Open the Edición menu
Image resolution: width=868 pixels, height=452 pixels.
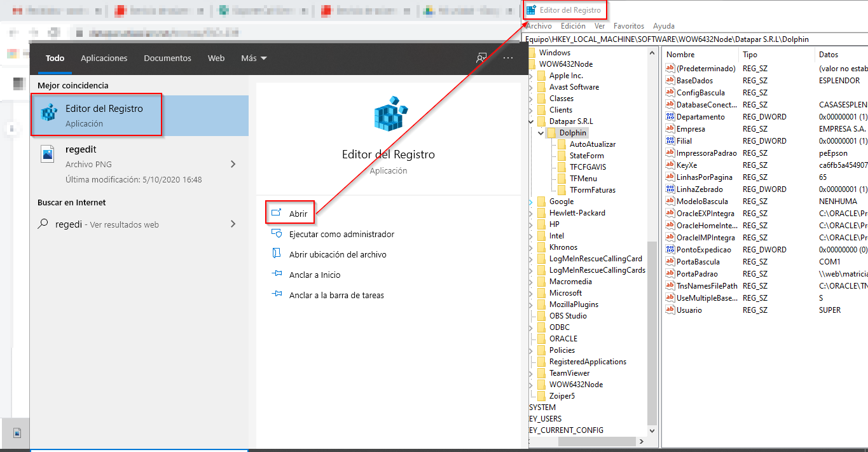[x=573, y=26]
